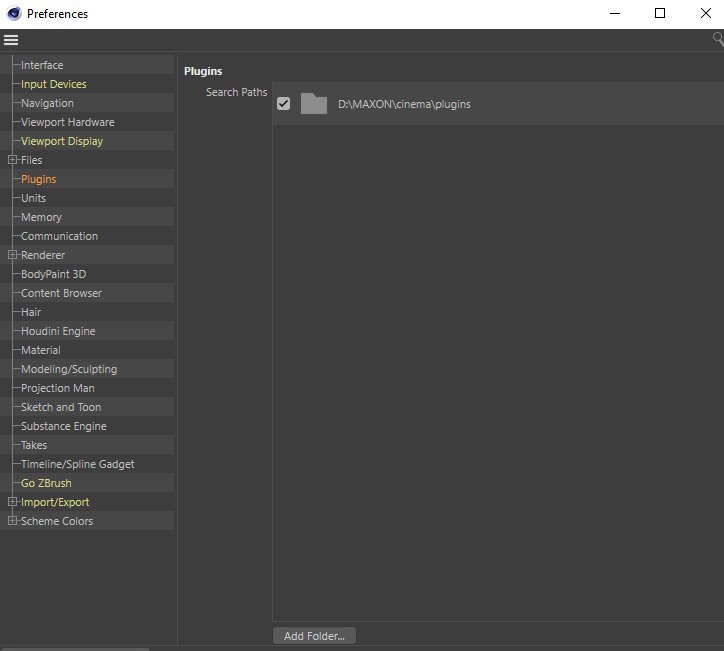Image resolution: width=724 pixels, height=651 pixels.
Task: Expand the Renderer tree node
Action: coord(12,255)
